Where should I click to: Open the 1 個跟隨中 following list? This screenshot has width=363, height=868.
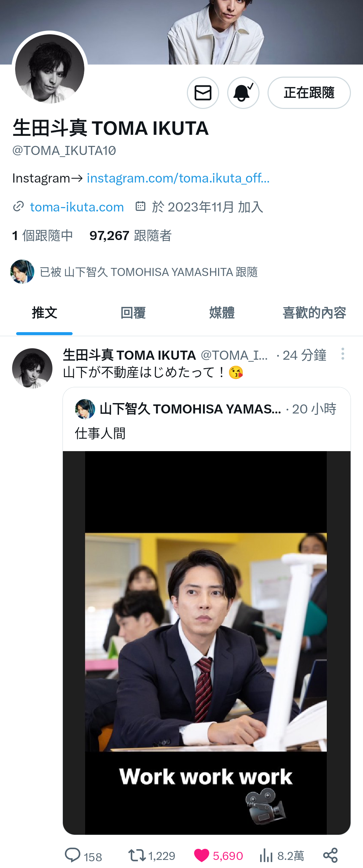tap(42, 236)
